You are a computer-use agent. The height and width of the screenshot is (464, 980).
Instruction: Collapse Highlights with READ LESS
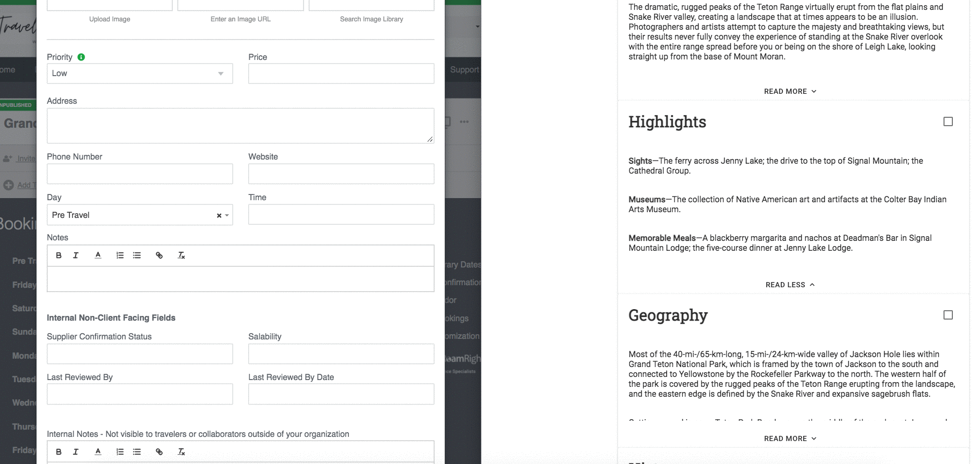click(x=790, y=285)
